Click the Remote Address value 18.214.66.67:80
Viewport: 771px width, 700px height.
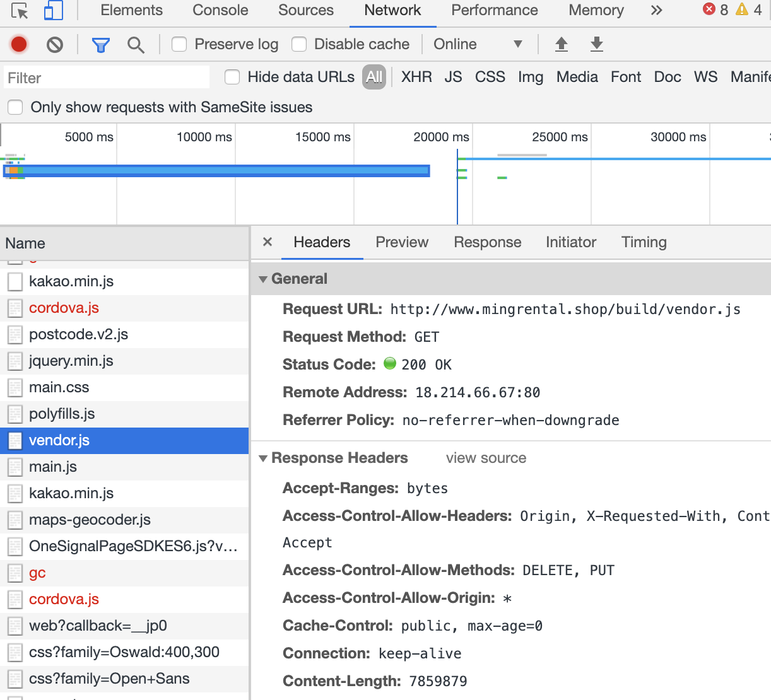pyautogui.click(x=478, y=392)
